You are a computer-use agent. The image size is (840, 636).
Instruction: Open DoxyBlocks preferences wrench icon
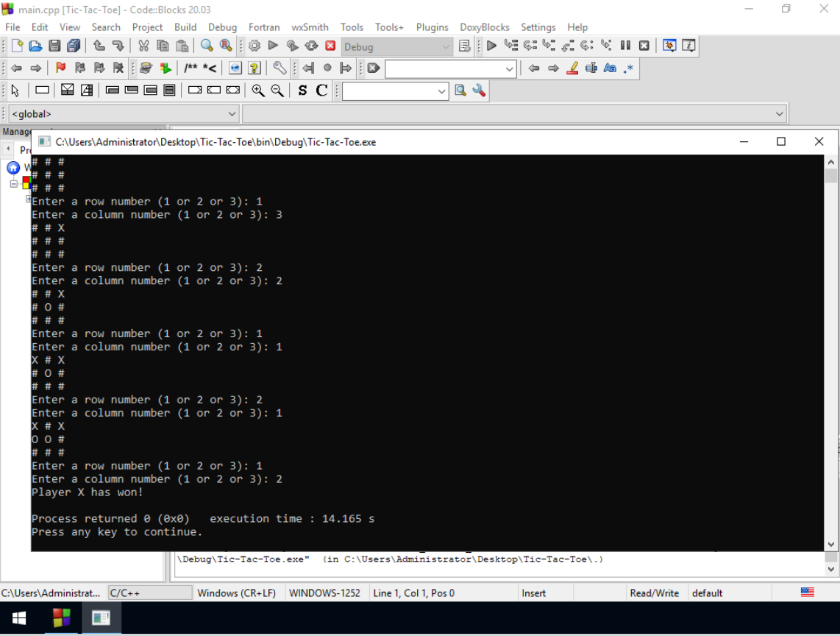click(279, 68)
